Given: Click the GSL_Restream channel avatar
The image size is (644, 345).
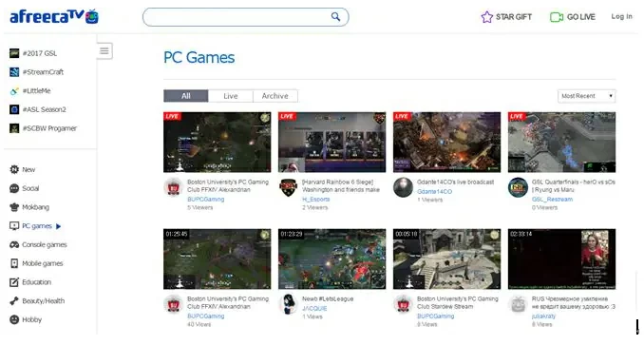Looking at the screenshot, I should click(518, 187).
